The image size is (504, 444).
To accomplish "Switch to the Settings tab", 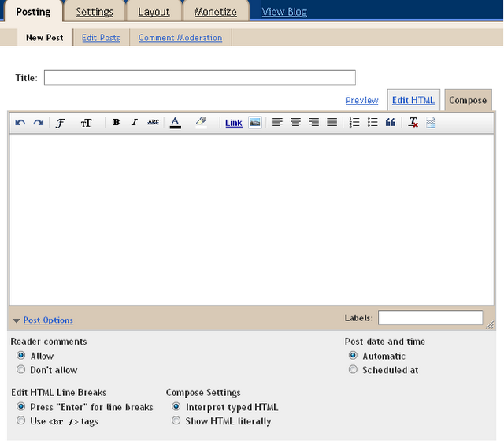I will coord(94,12).
